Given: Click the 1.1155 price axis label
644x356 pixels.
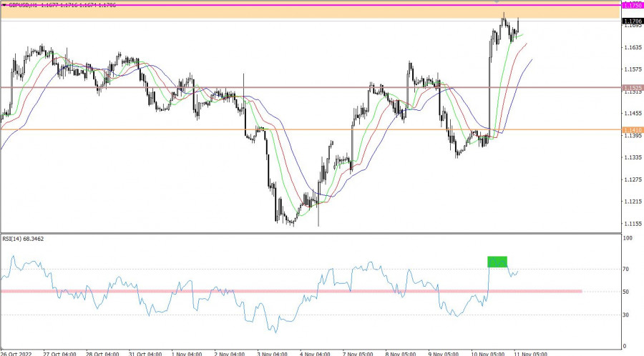Looking at the screenshot, I should (x=632, y=224).
